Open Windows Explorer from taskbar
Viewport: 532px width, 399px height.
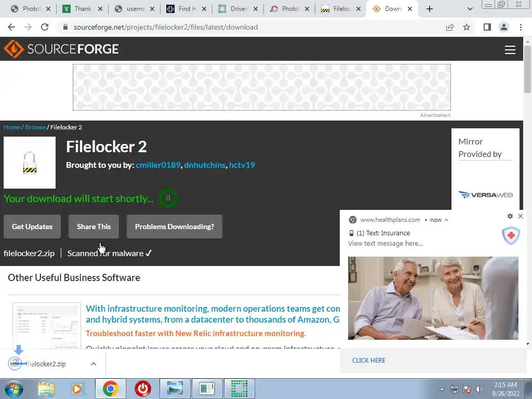point(46,389)
